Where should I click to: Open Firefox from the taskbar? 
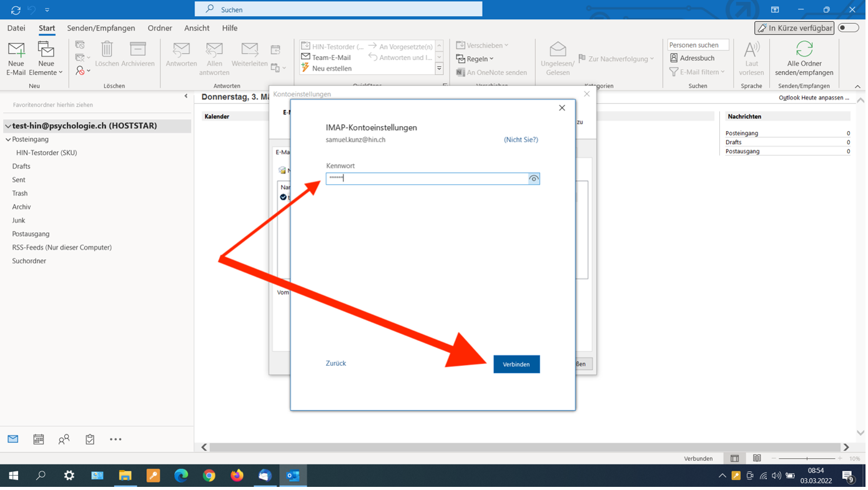pyautogui.click(x=237, y=476)
